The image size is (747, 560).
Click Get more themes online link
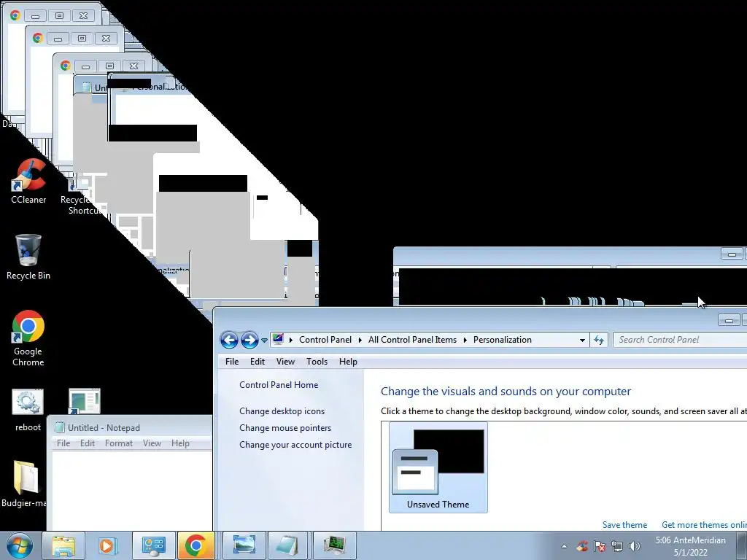click(704, 525)
